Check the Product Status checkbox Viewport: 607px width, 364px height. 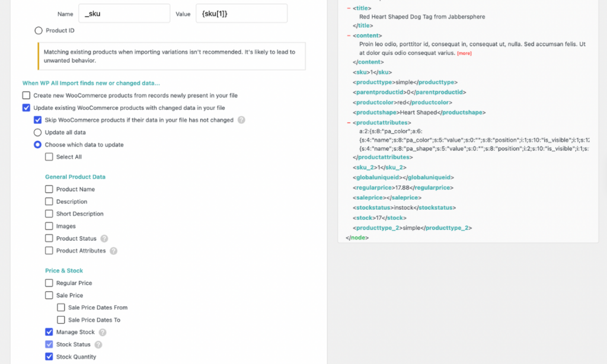click(49, 238)
